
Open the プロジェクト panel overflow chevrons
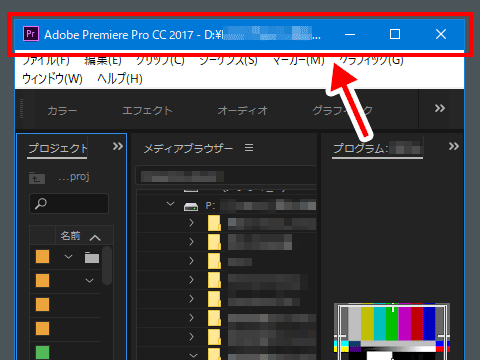click(118, 146)
